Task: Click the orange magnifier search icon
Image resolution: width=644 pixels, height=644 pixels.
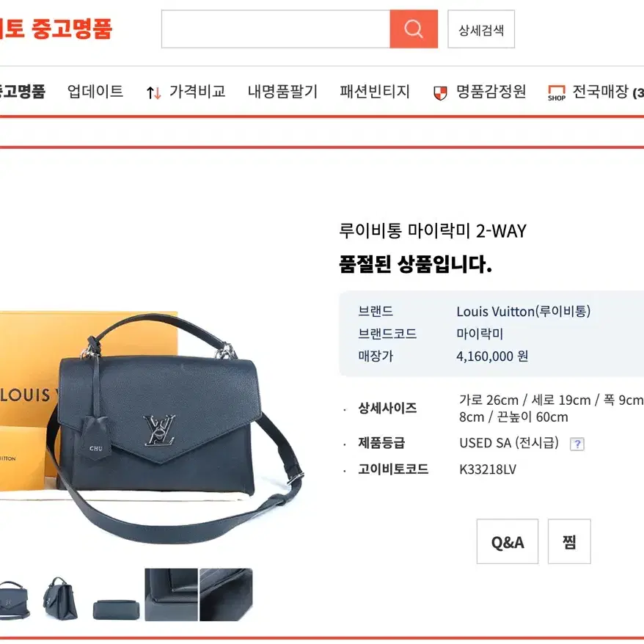Action: (x=414, y=29)
